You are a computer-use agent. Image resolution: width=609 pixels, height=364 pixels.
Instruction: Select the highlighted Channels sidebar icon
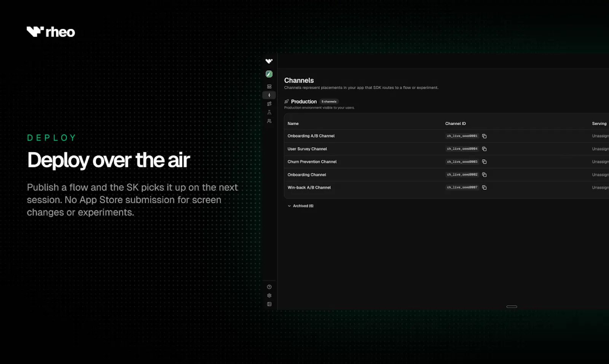point(269,95)
